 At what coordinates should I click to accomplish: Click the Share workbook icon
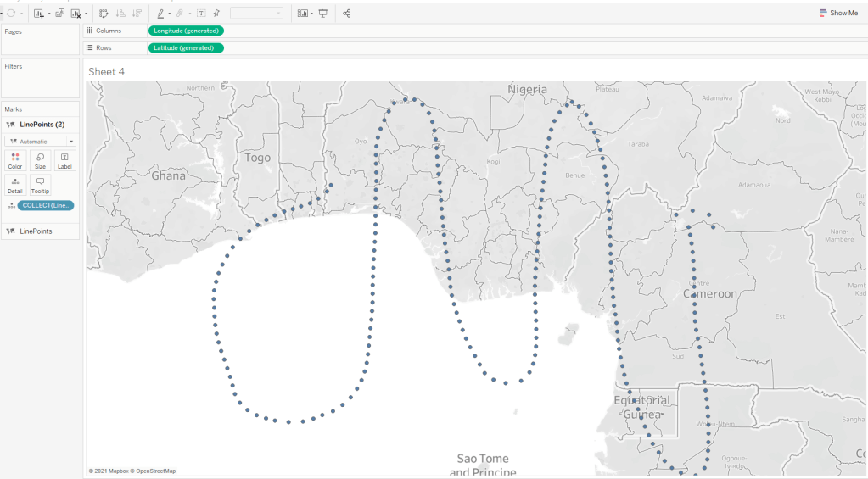click(x=347, y=14)
